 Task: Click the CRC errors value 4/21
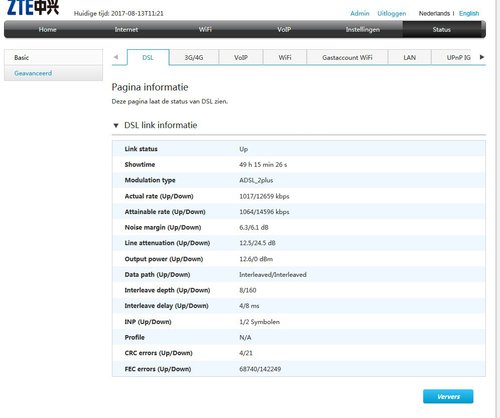246,353
